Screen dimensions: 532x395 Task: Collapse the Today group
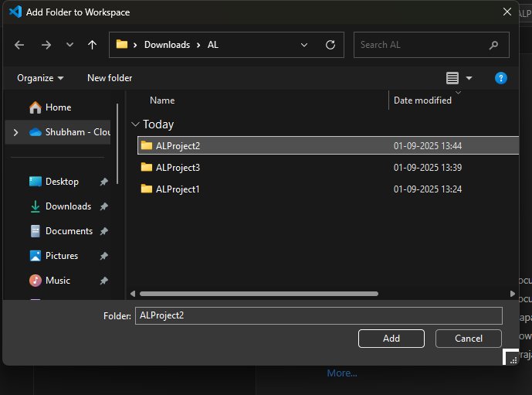[136, 124]
